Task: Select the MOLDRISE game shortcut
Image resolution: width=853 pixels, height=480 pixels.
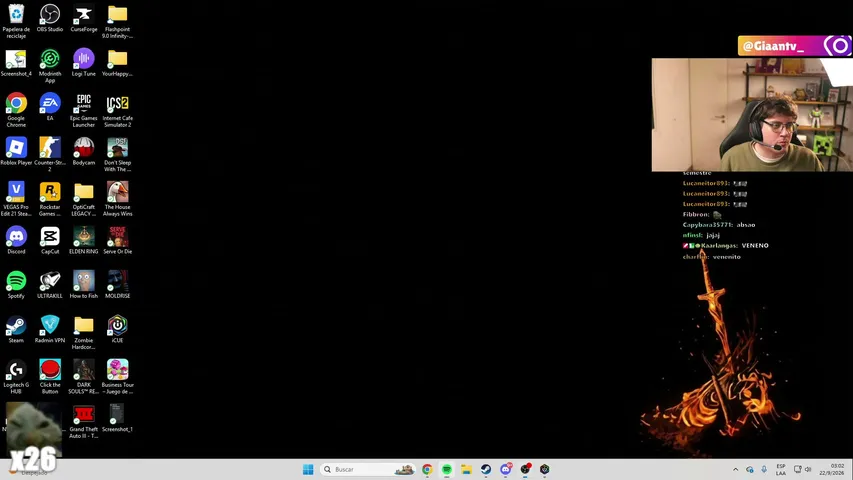Action: coord(118,285)
